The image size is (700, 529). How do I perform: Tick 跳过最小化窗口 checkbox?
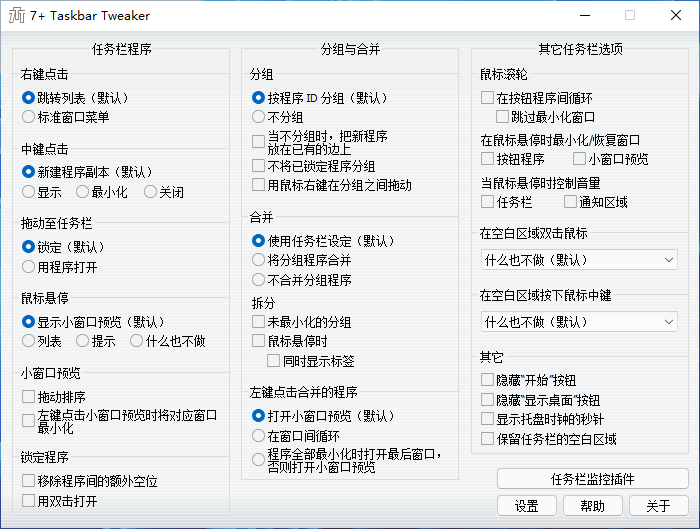pos(502,117)
